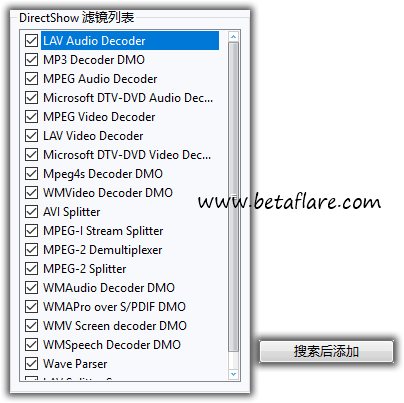Select the WMAudio Decoder DMO entry
404x403 pixels.
(109, 288)
